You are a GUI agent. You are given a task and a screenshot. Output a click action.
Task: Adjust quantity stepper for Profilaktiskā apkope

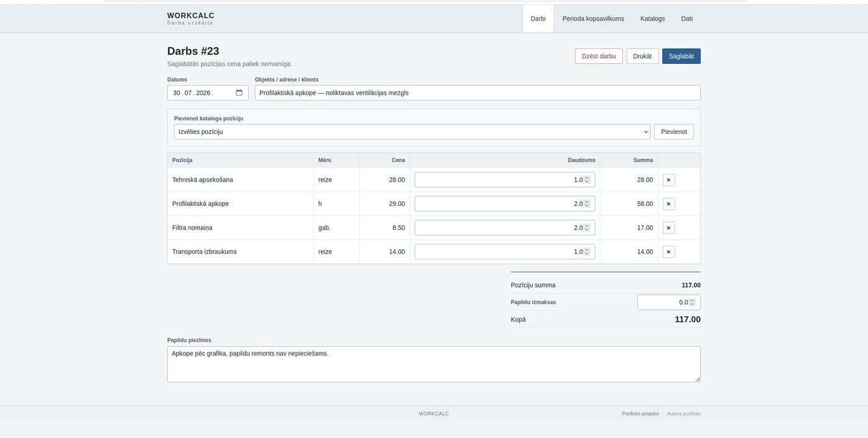click(x=587, y=203)
